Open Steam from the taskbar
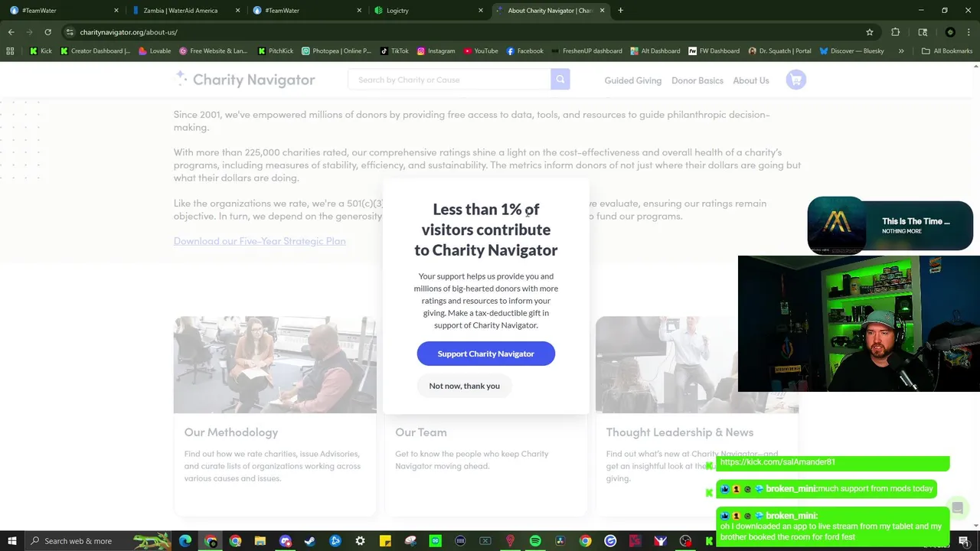980x551 pixels. pyautogui.click(x=310, y=541)
